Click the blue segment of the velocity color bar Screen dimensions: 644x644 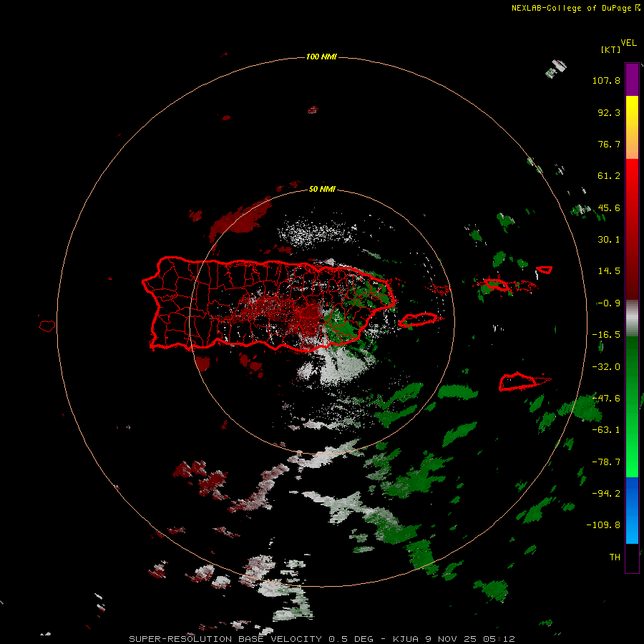click(632, 510)
